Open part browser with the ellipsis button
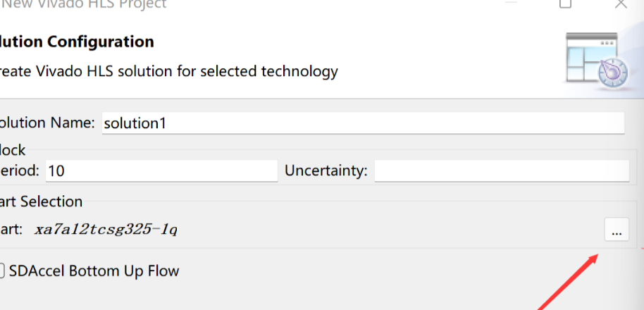 tap(617, 229)
